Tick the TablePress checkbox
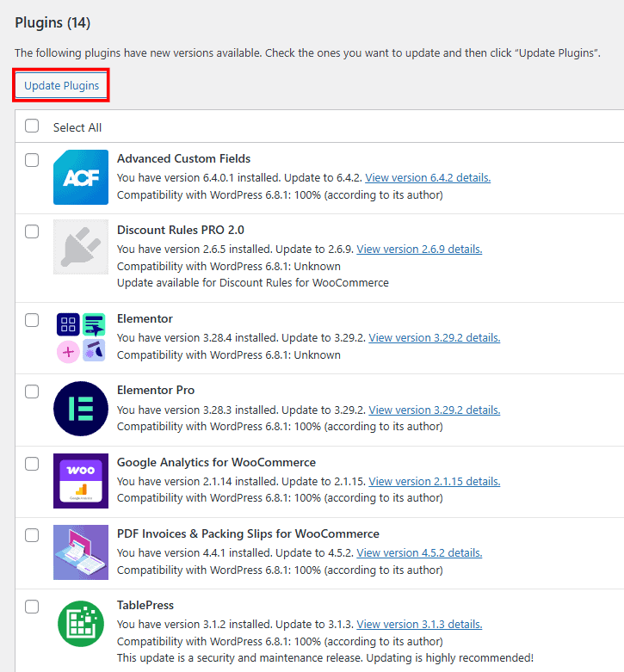Image resolution: width=624 pixels, height=672 pixels. [x=32, y=607]
